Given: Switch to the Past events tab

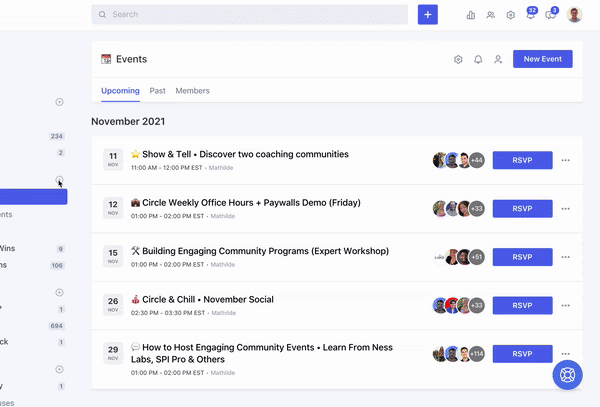Looking at the screenshot, I should [157, 91].
